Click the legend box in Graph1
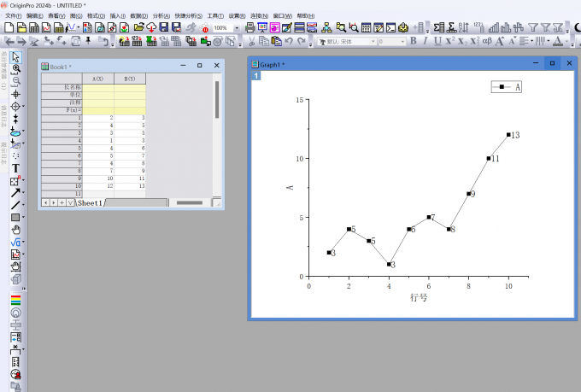The width and height of the screenshot is (581, 392). 506,87
